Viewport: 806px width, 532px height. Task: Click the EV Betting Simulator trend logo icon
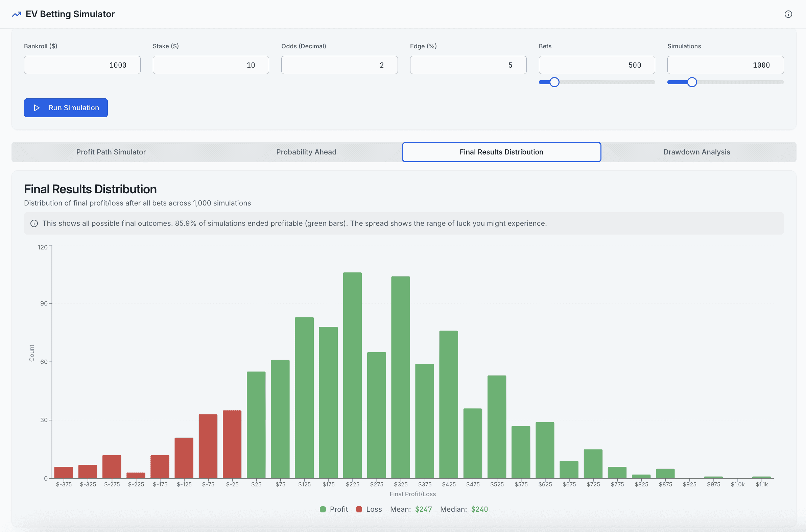[17, 14]
